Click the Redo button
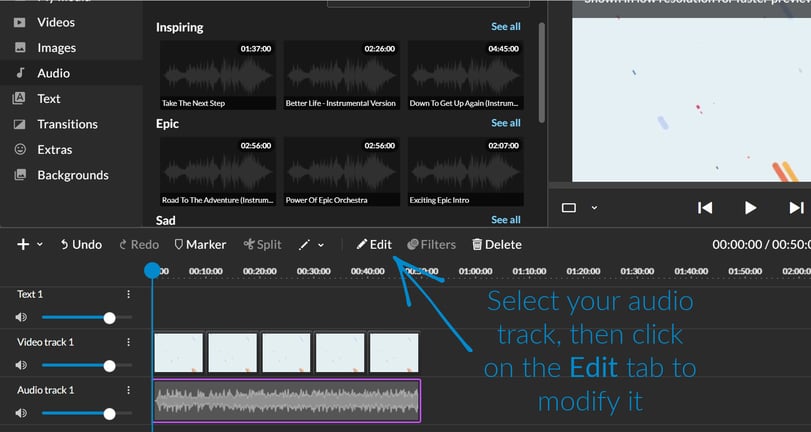The height and width of the screenshot is (432, 811). (139, 244)
